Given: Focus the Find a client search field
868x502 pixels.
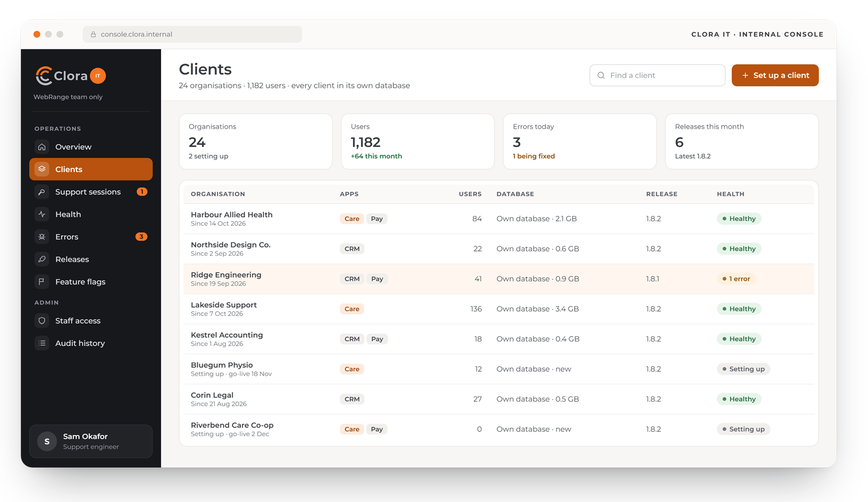Looking at the screenshot, I should 657,75.
